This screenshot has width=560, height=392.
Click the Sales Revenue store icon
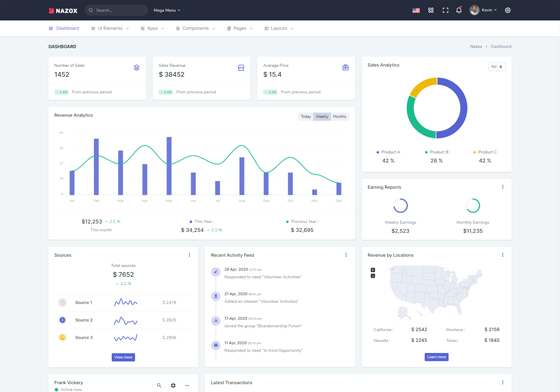(241, 67)
